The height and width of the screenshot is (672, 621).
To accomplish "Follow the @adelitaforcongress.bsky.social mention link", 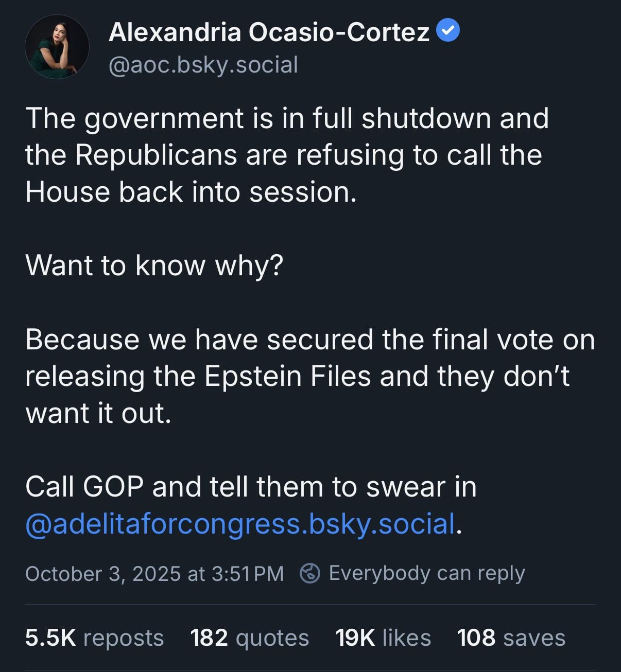I will [240, 524].
